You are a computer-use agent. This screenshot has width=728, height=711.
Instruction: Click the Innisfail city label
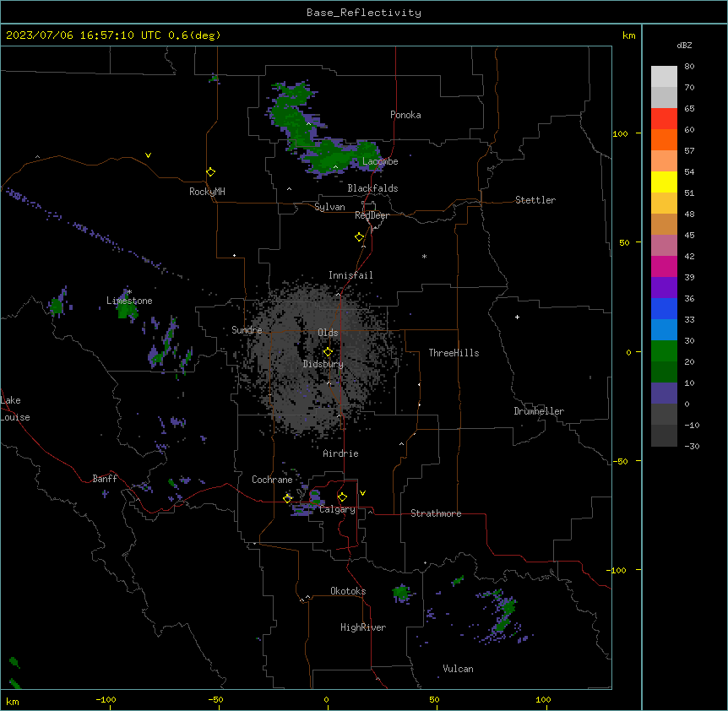tap(350, 275)
